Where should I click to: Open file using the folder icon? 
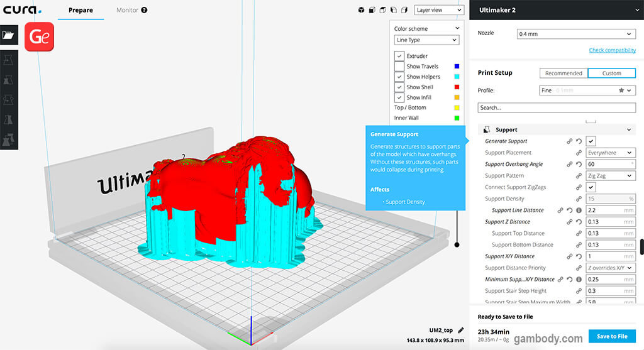(8, 35)
